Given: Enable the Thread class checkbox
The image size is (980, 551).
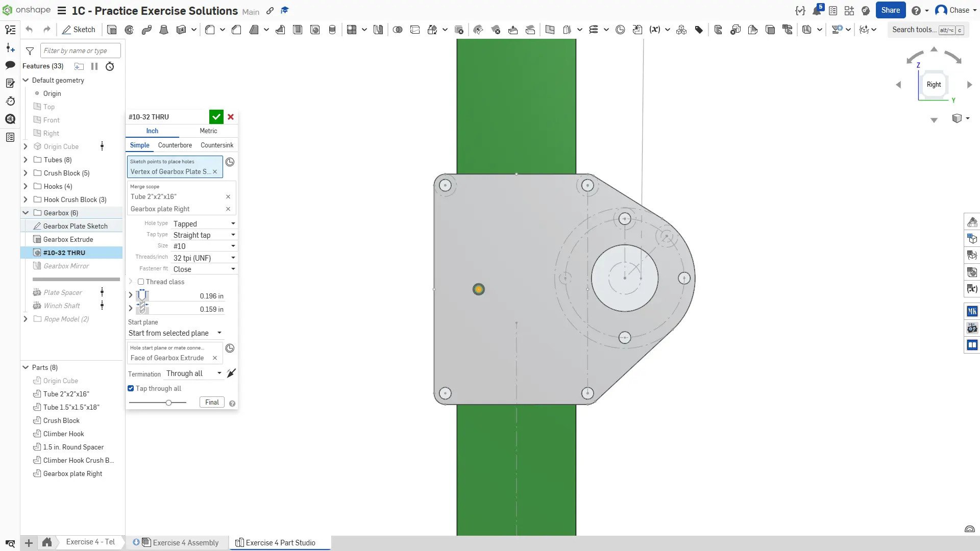Looking at the screenshot, I should [x=141, y=282].
